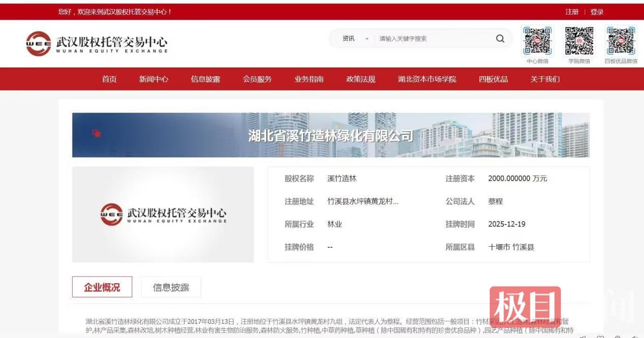This screenshot has height=338, width=644.
Task: Type in the keyword search field
Action: point(432,39)
